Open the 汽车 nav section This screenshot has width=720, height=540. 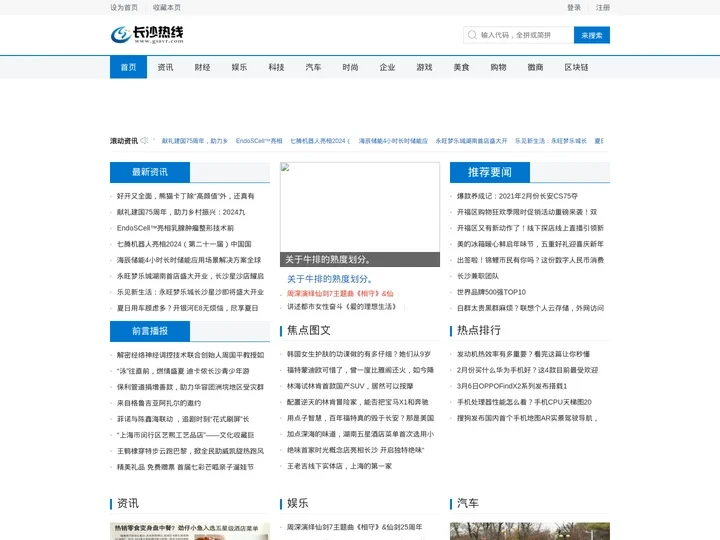tap(313, 67)
